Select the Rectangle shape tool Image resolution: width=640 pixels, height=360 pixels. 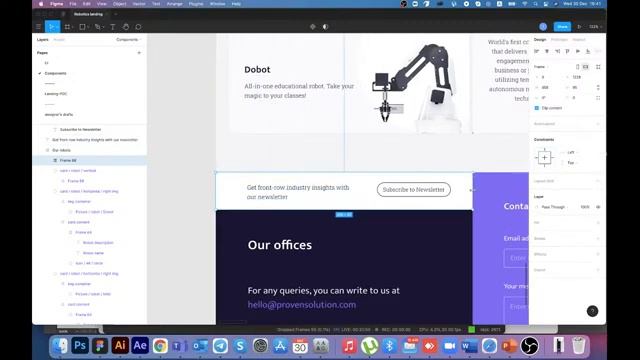click(x=82, y=27)
